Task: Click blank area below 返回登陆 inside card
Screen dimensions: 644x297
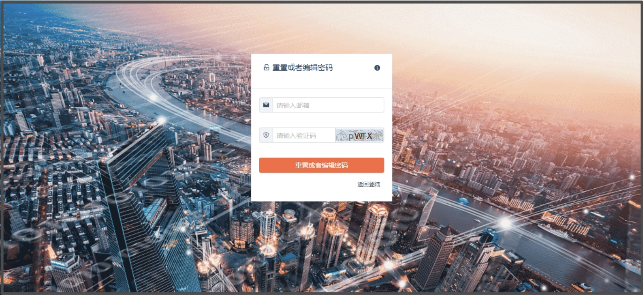Action: pos(321,195)
